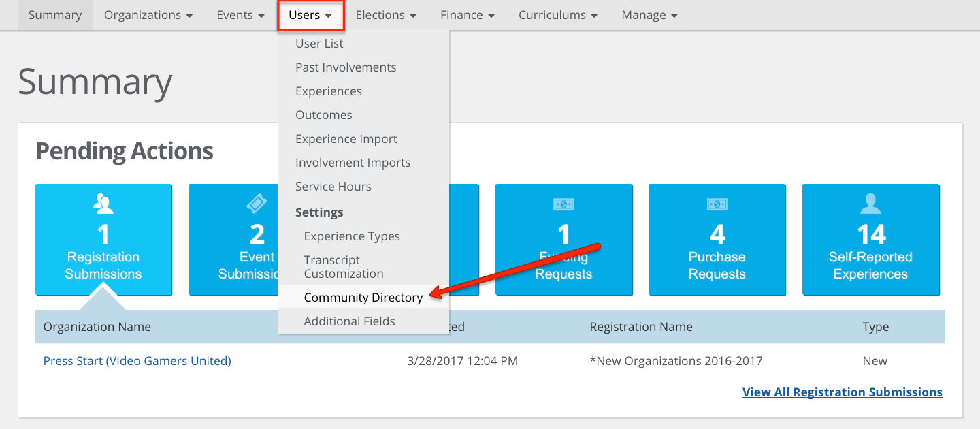Screen dimensions: 980x429
Task: Collapse the Users dropdown menu
Action: coord(311,15)
